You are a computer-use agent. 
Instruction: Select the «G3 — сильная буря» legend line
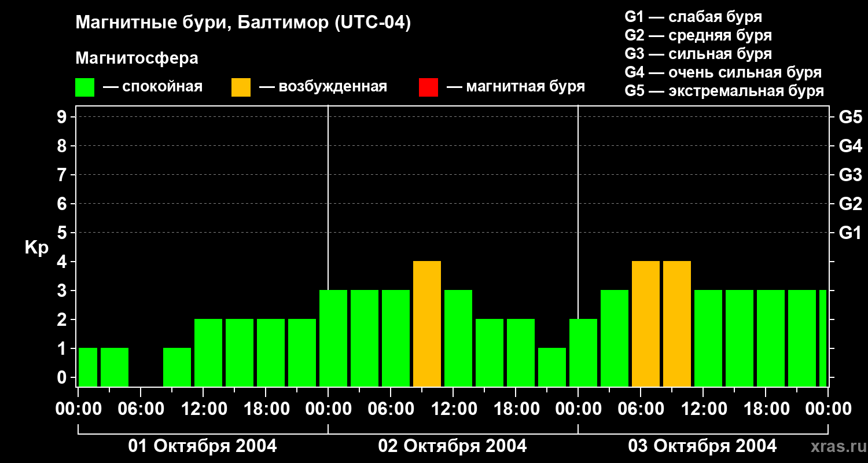click(x=698, y=54)
